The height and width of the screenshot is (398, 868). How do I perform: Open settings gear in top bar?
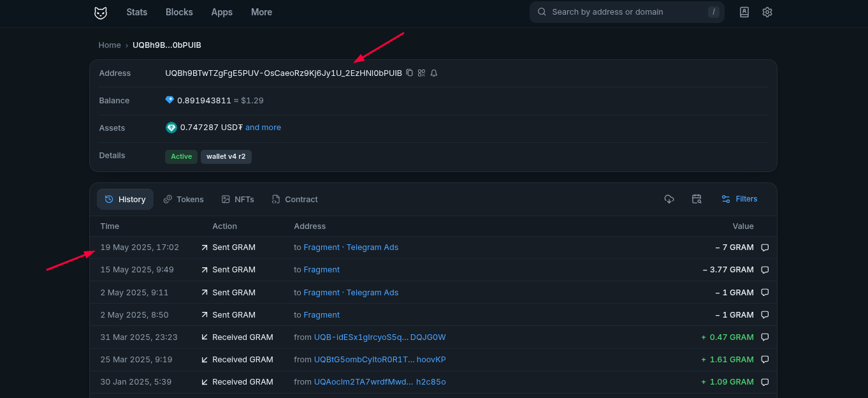point(767,12)
